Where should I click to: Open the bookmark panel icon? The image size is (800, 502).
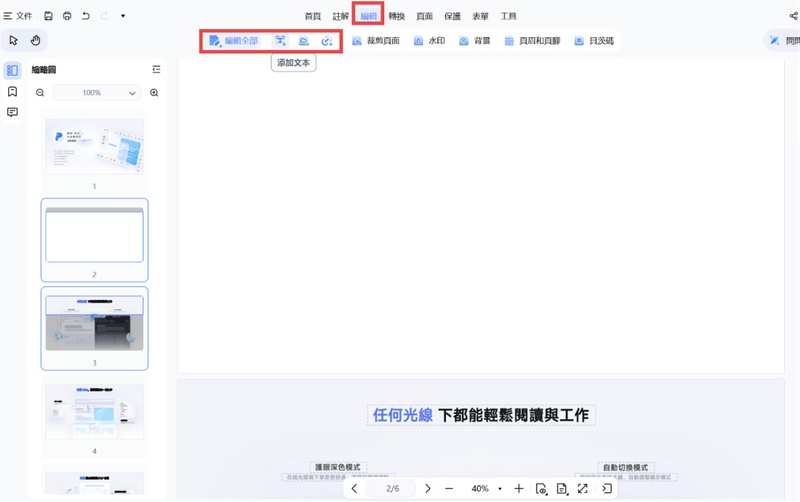pyautogui.click(x=12, y=91)
